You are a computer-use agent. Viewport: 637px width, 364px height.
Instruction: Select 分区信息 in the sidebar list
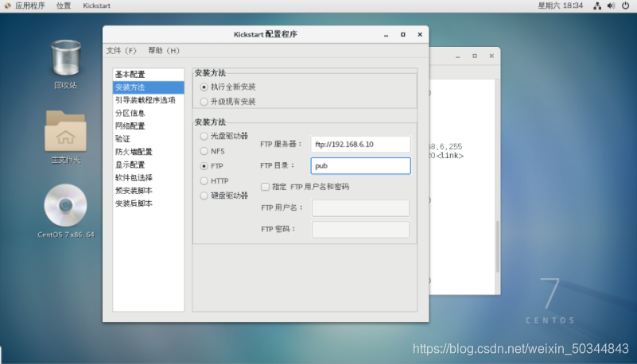[x=148, y=113]
